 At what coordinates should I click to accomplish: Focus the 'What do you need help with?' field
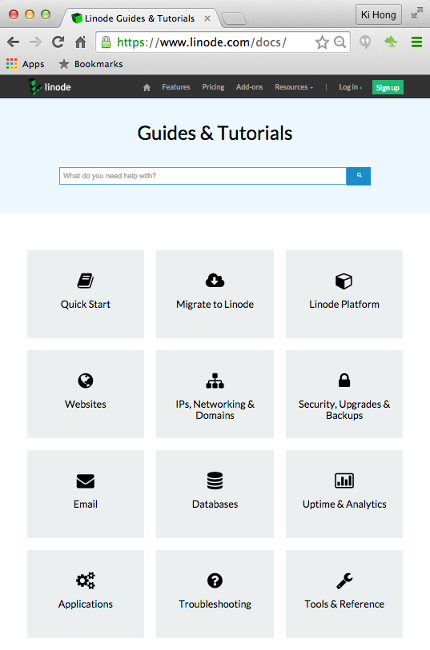(x=202, y=176)
